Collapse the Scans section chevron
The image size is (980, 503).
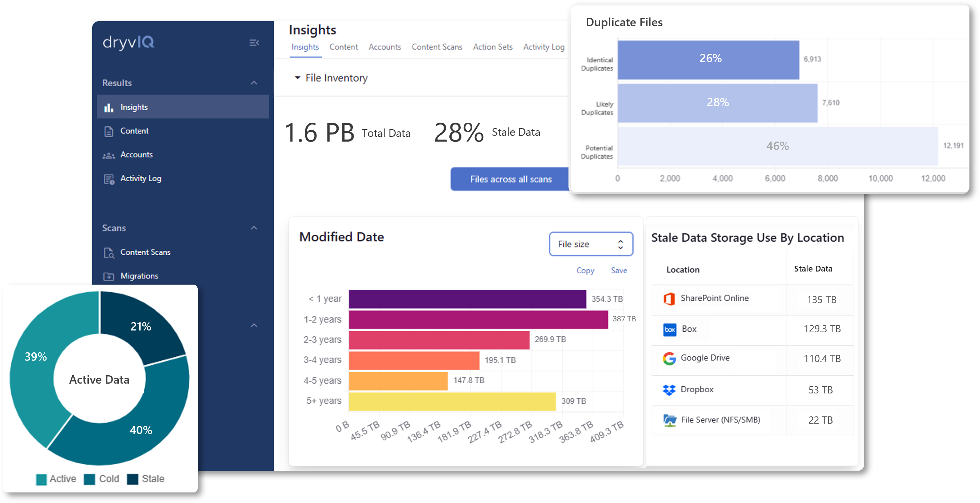[254, 228]
